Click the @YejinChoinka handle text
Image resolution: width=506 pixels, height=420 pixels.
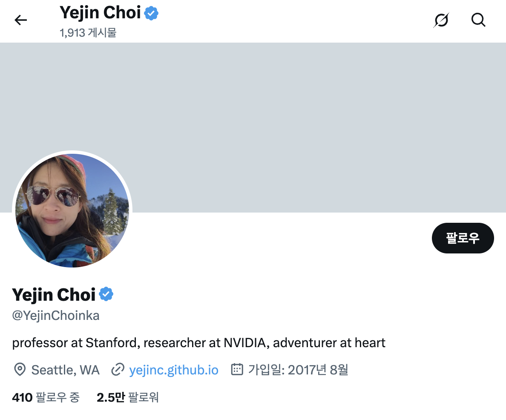coord(55,315)
